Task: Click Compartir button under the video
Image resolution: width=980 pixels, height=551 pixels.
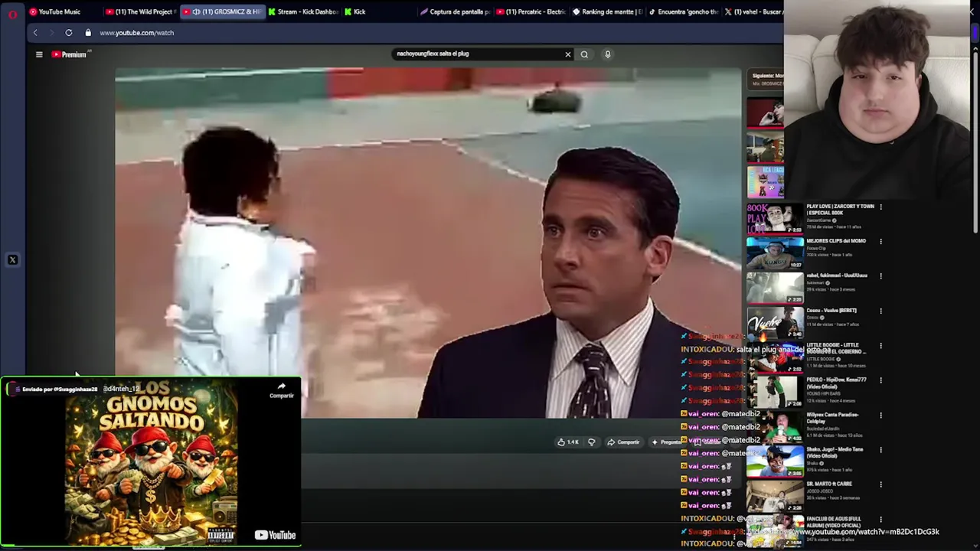Action: click(623, 442)
